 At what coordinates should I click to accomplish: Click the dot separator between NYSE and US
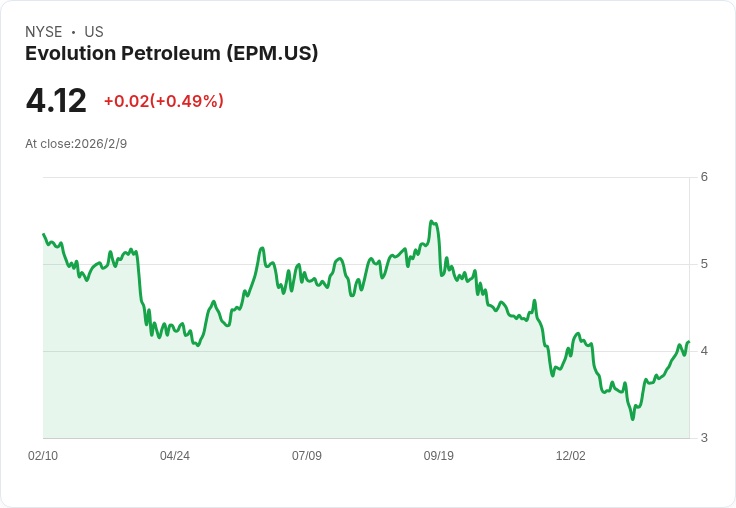tap(73, 32)
